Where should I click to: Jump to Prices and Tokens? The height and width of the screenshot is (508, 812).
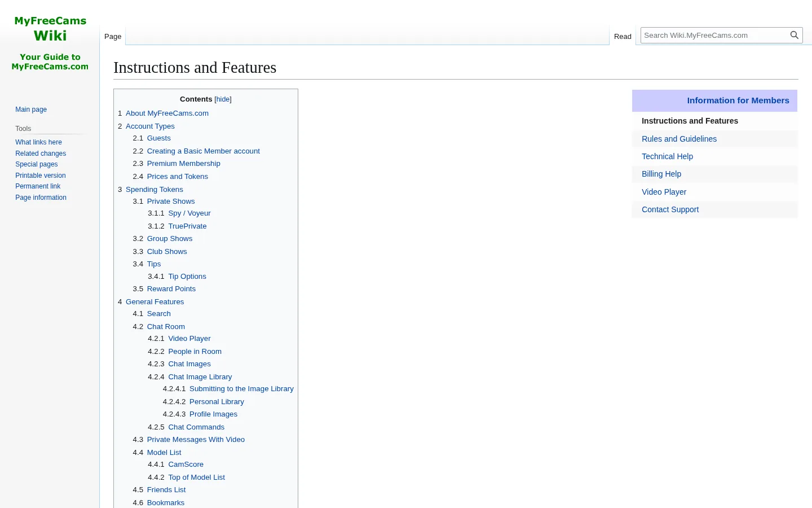coord(178,177)
